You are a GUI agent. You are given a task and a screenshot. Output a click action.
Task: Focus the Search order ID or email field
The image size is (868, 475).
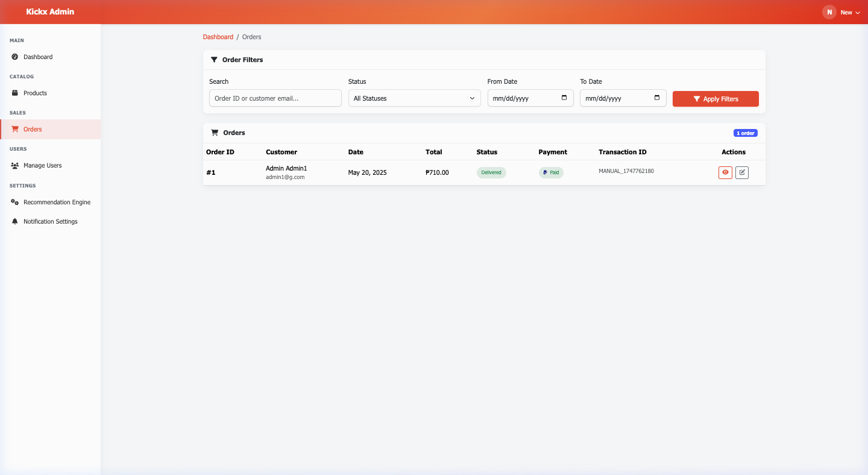(x=275, y=98)
